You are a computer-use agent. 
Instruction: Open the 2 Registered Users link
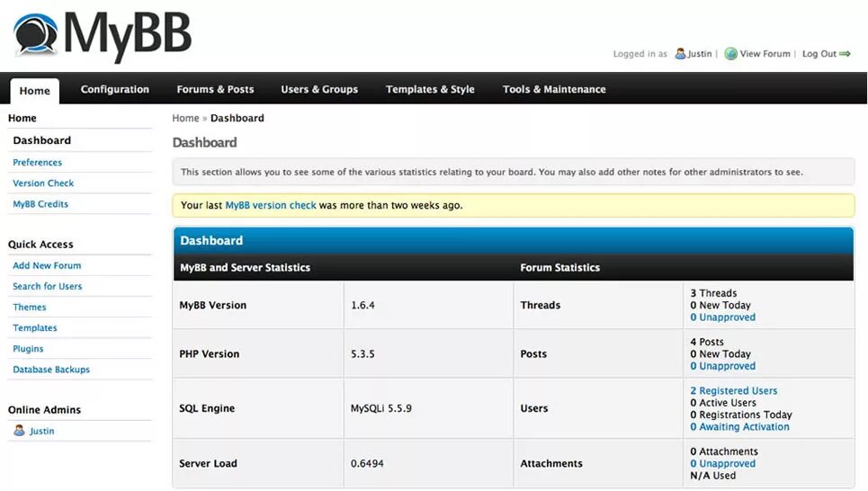733,391
